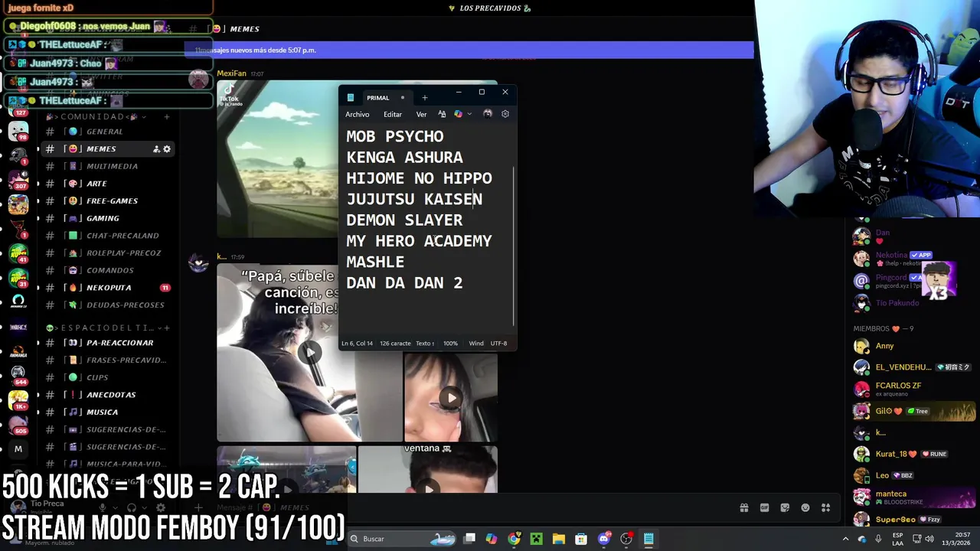Click the 'DAN DA DAN 2' line in Notepad

pos(404,283)
